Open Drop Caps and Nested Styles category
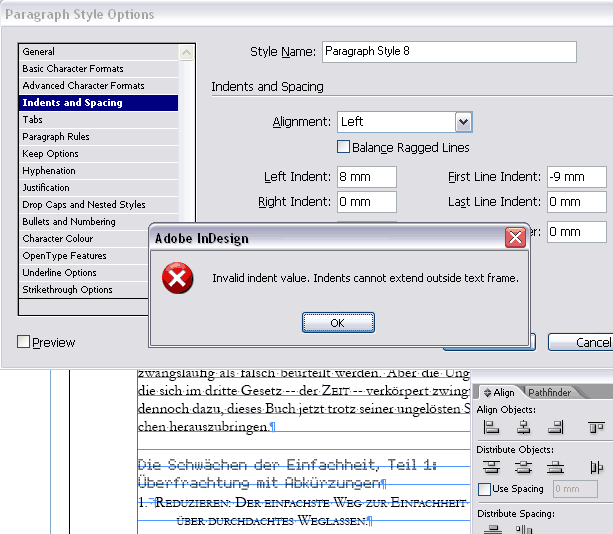This screenshot has width=613, height=534. (99, 205)
